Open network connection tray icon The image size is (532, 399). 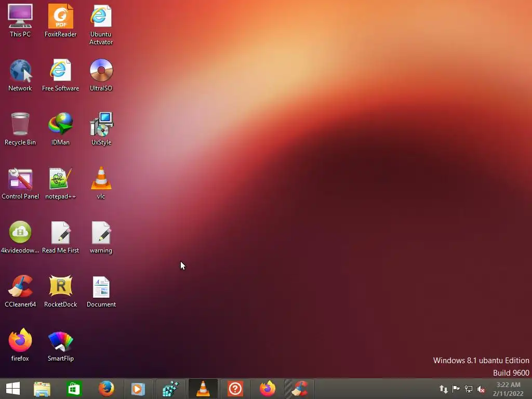pos(469,389)
